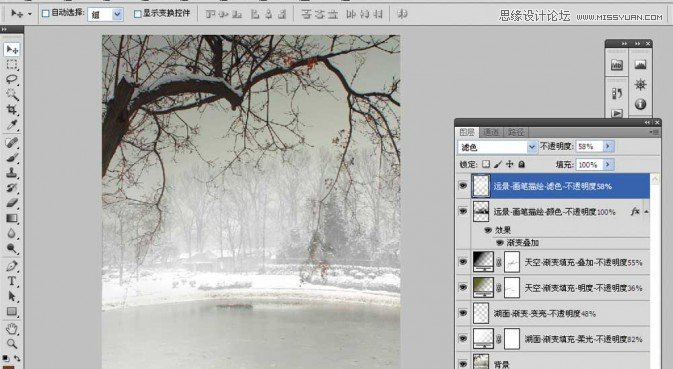The height and width of the screenshot is (369, 673).
Task: Select the Move tool in the toolbox
Action: (x=12, y=49)
